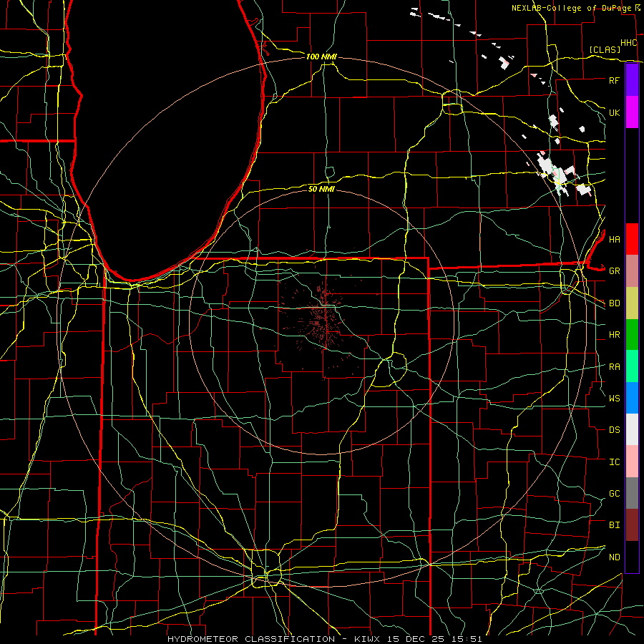Pick the brown BI legend swatch
Screen dimensions: 644x644
(632, 525)
